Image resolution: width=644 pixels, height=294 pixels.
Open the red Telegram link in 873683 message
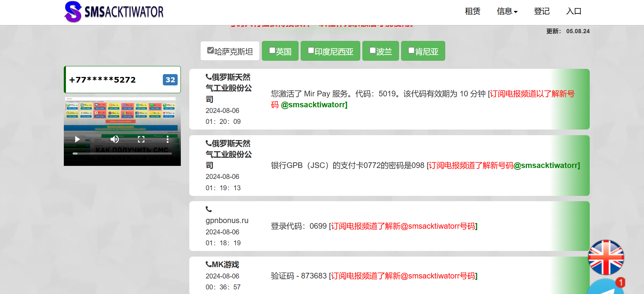403,276
